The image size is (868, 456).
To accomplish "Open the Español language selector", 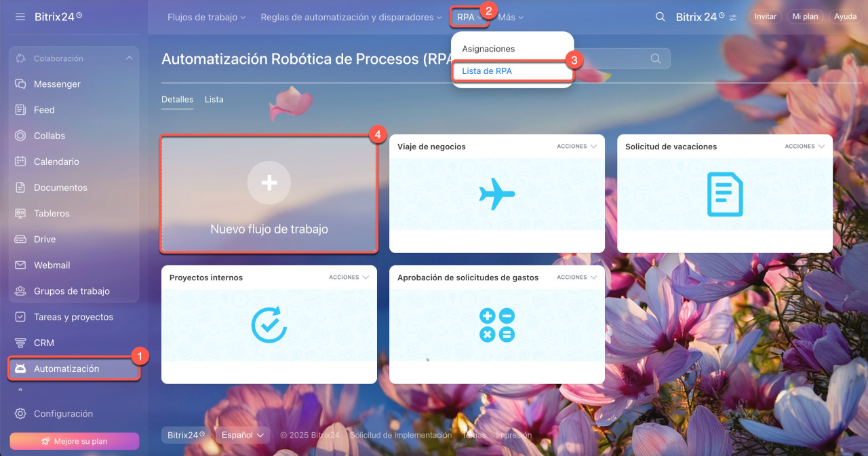I will 242,435.
